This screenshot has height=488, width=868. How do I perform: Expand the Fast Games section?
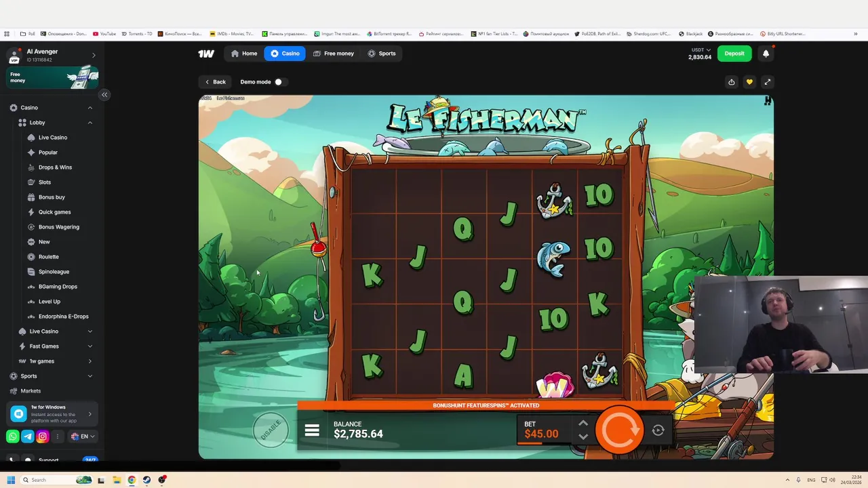point(90,346)
